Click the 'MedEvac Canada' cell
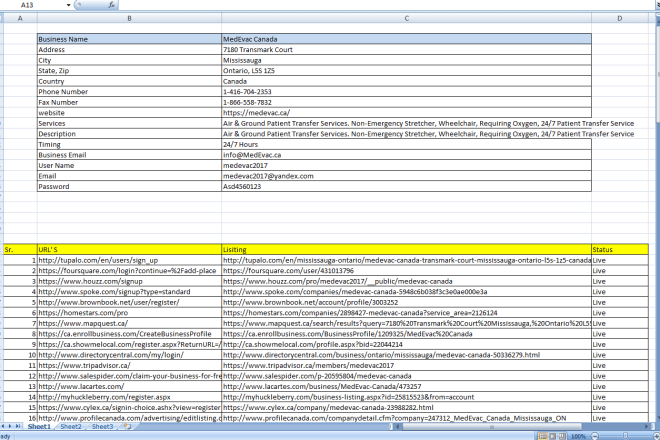 [406, 39]
